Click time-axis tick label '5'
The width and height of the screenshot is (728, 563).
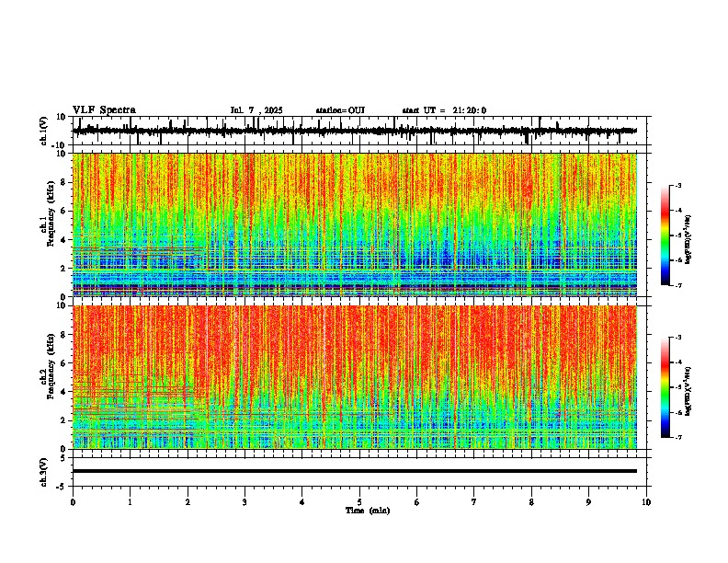coord(359,502)
